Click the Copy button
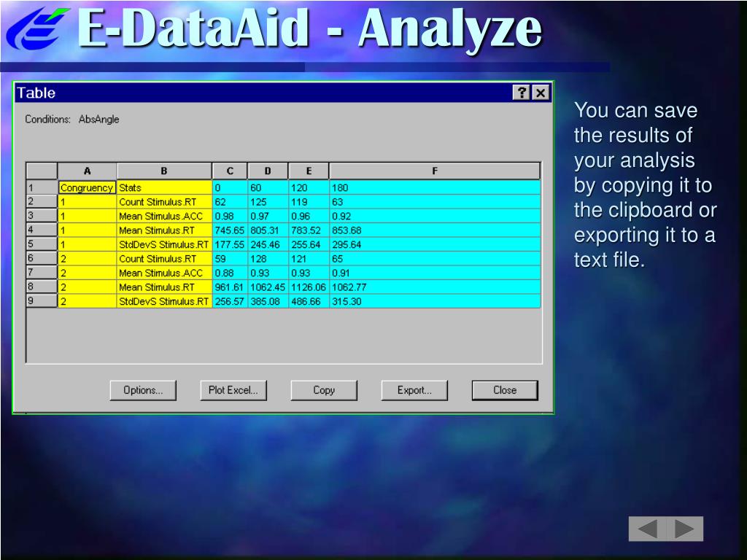The width and height of the screenshot is (747, 560). point(324,391)
